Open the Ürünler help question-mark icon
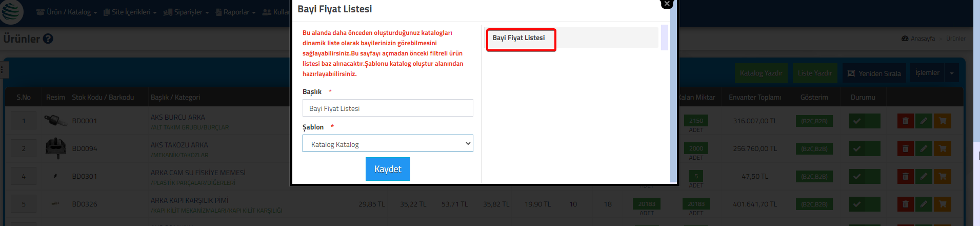Viewport: 980px width, 226px height. tap(48, 39)
